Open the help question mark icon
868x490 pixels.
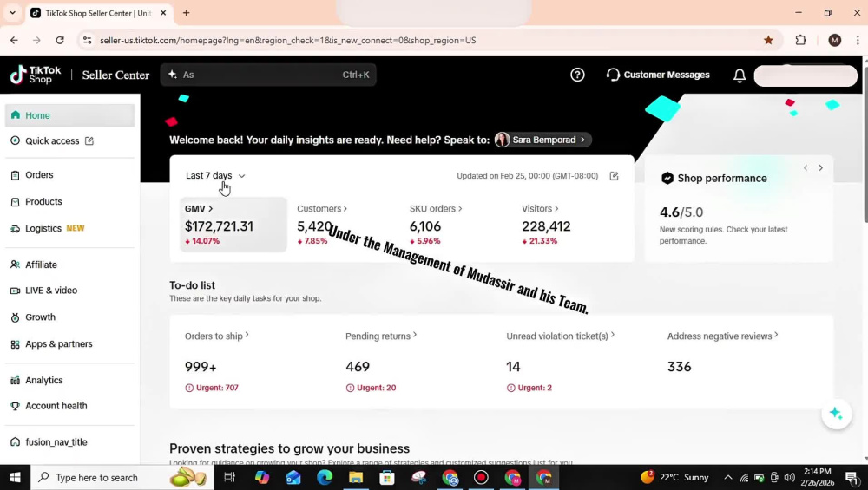click(577, 75)
